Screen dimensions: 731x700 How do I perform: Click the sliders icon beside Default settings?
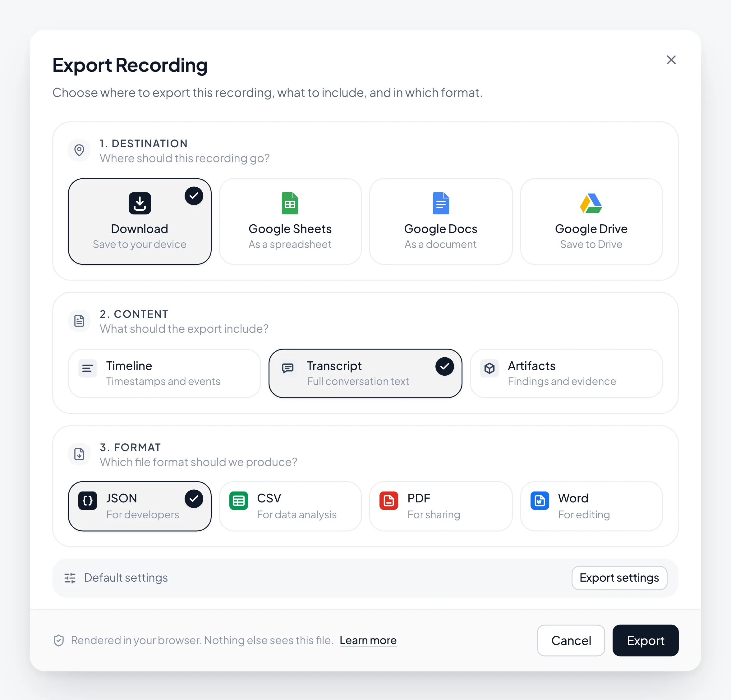[x=70, y=578]
